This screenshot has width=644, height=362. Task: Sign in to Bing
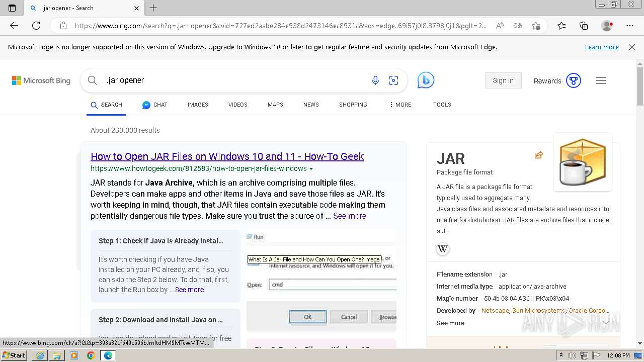click(503, 80)
